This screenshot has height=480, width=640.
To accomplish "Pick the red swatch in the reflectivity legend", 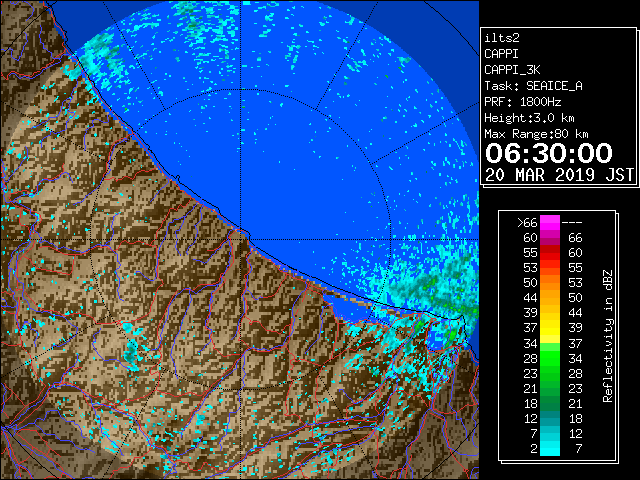I will 550,253.
